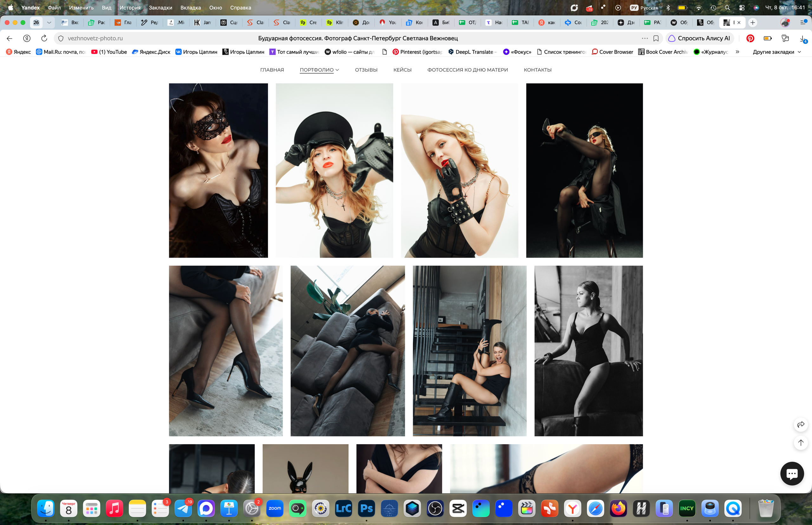Click the Pinterest extension icon

pos(750,38)
